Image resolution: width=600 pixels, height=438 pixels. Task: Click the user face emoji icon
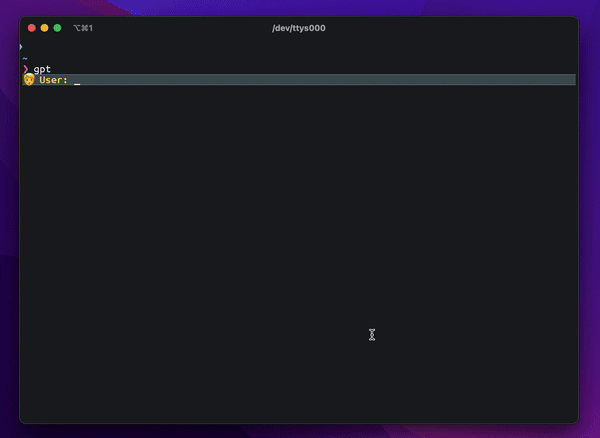tap(29, 80)
